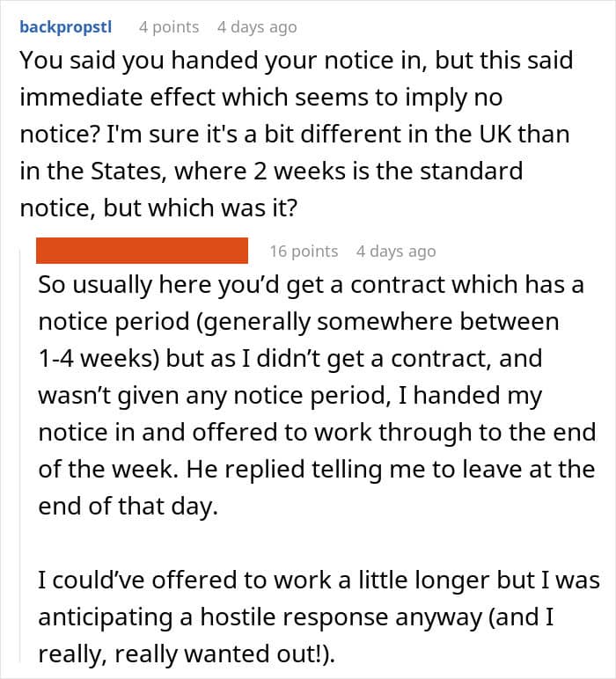Click the '1-4 weeks)' text in the reply

(x=99, y=359)
